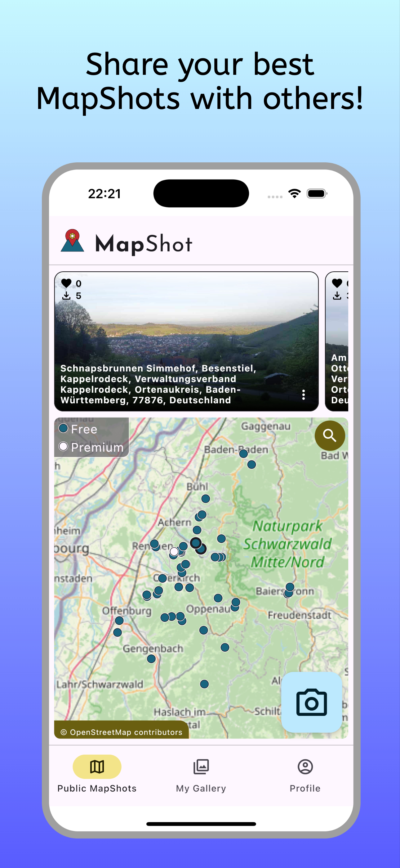Viewport: 400px width, 868px height.
Task: Tap the upper map marker under Offenburg
Action: point(119,620)
